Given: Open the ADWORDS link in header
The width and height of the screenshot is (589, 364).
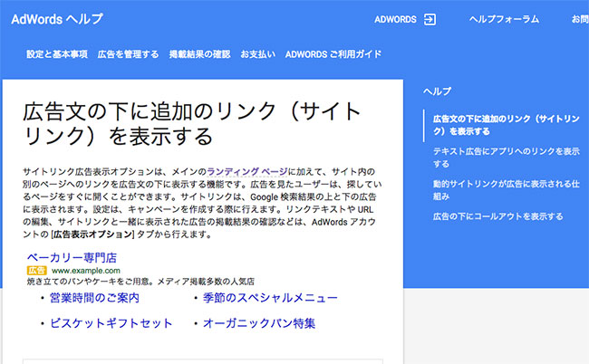Looking at the screenshot, I should 395,20.
